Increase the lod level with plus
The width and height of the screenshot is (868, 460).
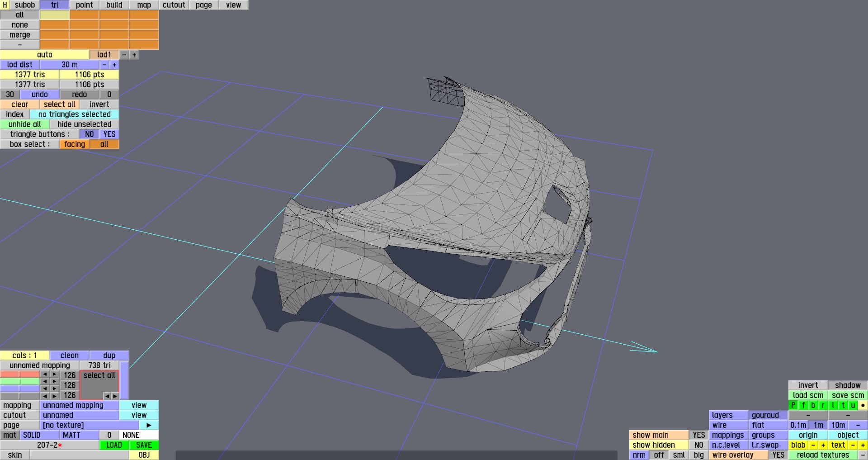[x=134, y=55]
